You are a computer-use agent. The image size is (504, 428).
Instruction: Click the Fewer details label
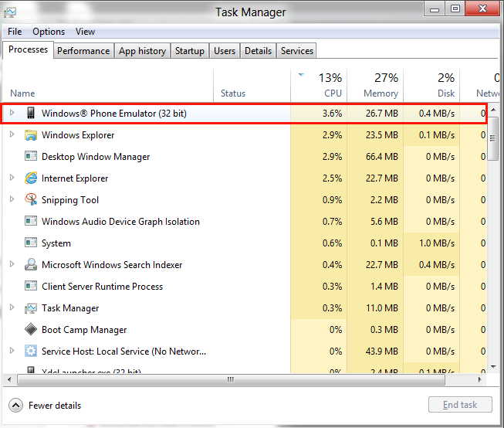click(x=55, y=406)
